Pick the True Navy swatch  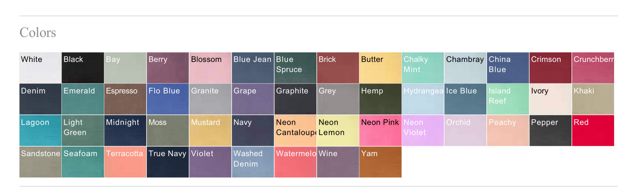coord(168,162)
